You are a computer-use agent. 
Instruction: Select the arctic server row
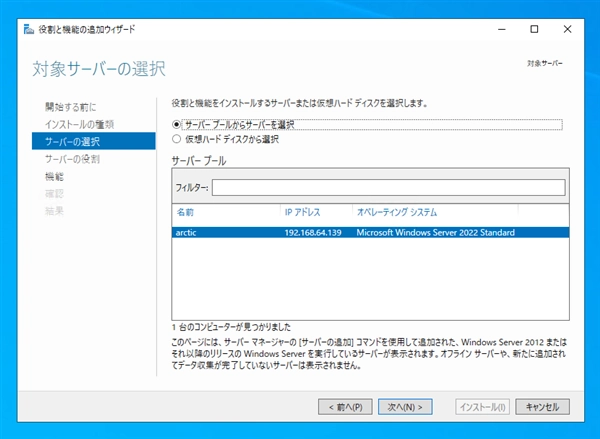point(370,233)
